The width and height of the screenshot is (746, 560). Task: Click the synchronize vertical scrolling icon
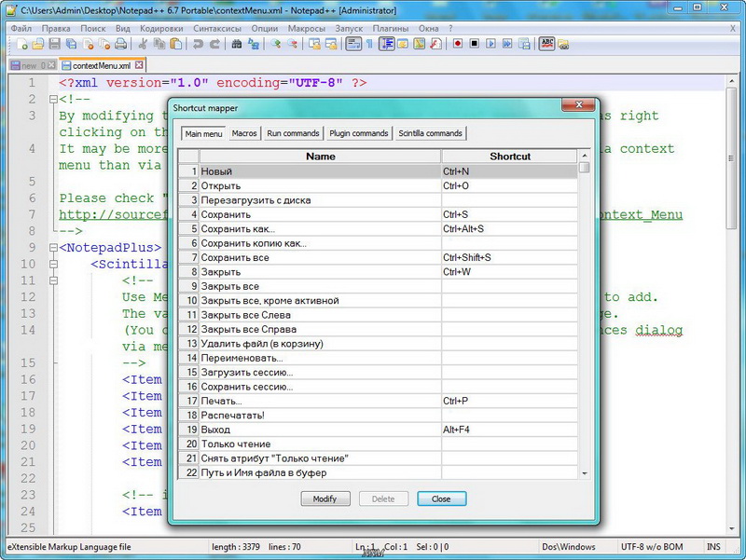(x=314, y=44)
